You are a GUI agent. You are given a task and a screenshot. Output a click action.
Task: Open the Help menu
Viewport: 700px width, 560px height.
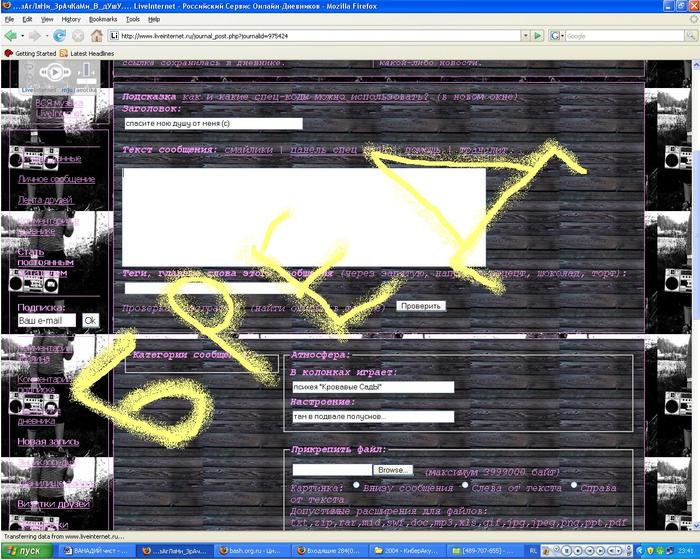tap(154, 19)
